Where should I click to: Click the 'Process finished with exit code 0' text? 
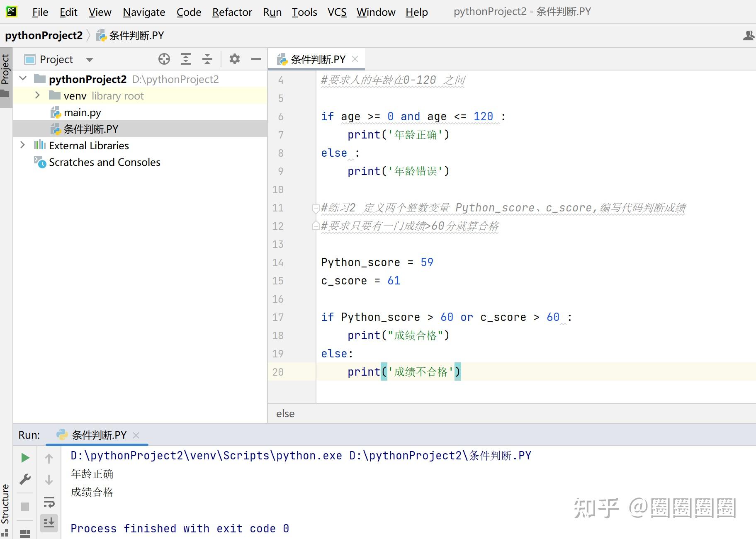click(x=180, y=529)
